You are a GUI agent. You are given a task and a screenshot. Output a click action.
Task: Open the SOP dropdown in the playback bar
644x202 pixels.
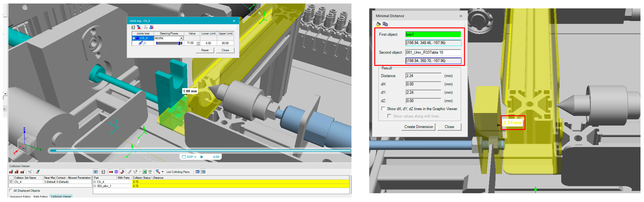tap(195, 157)
